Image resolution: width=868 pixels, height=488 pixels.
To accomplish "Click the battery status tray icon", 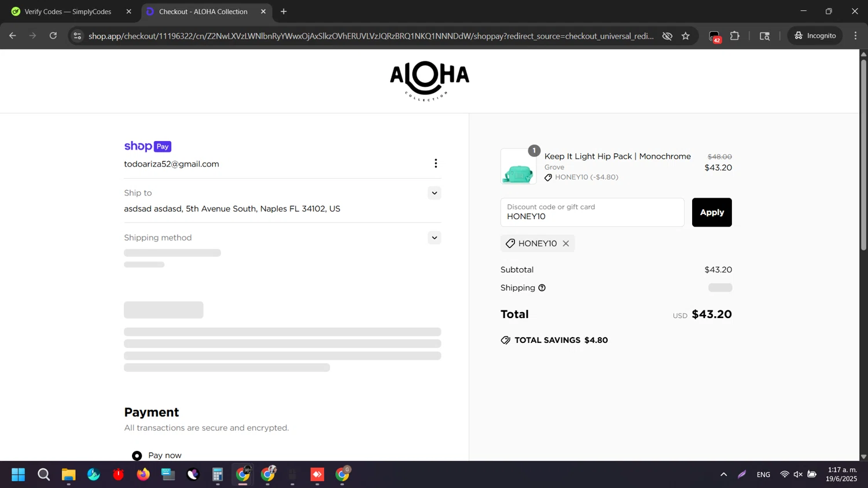I will tap(812, 475).
